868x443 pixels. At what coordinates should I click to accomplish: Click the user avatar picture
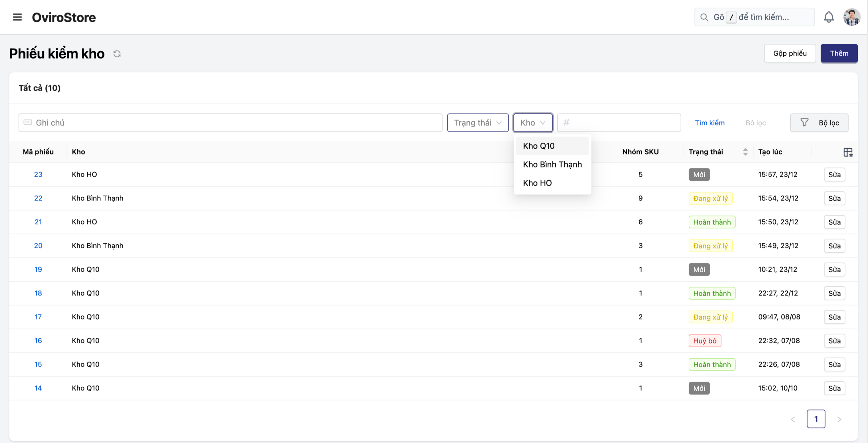851,17
